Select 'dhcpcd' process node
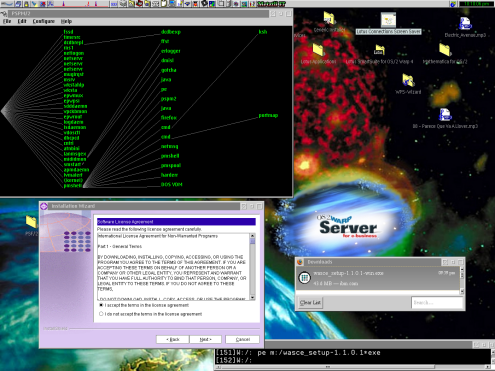495x371 pixels. [71, 138]
